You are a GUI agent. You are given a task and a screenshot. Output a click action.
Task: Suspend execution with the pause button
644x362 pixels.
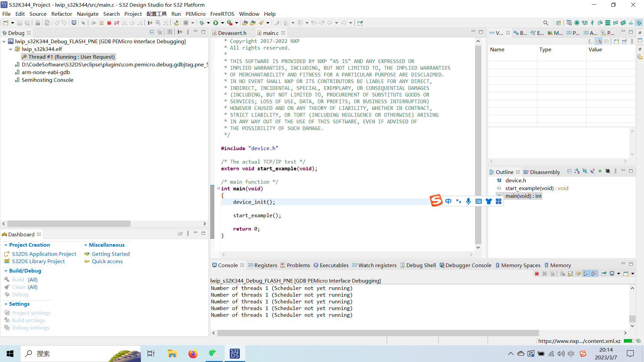point(101,23)
